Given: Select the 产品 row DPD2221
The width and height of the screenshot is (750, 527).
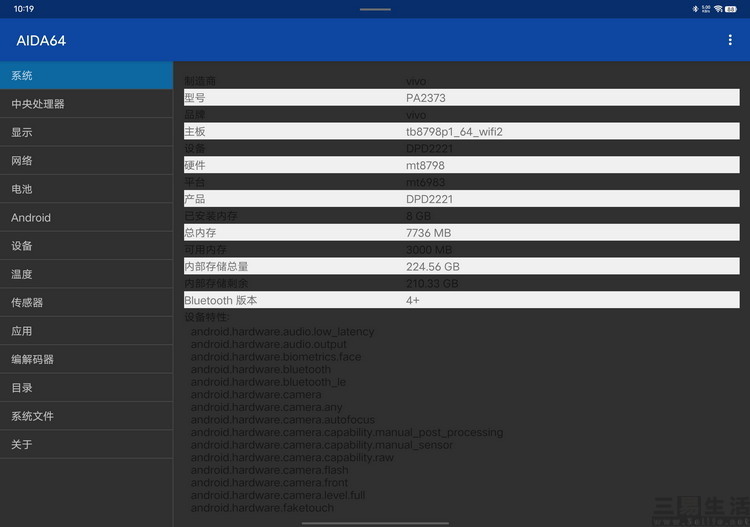Looking at the screenshot, I should [462, 199].
